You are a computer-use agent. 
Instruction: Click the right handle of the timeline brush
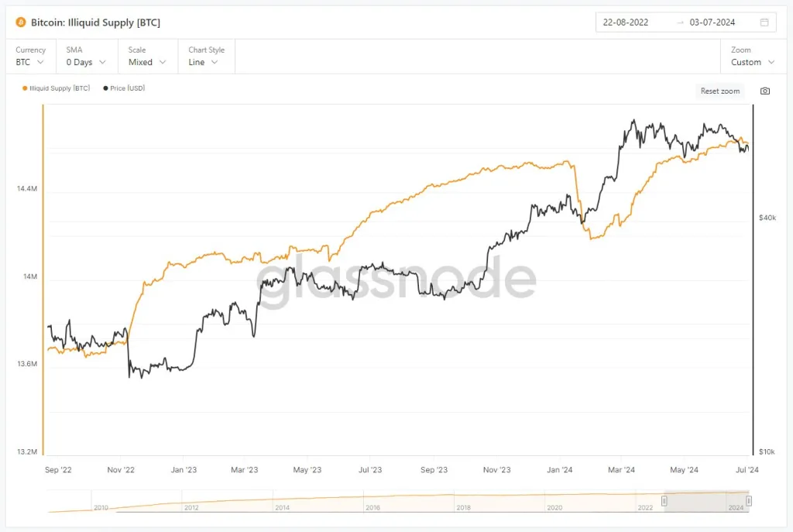[x=749, y=501]
